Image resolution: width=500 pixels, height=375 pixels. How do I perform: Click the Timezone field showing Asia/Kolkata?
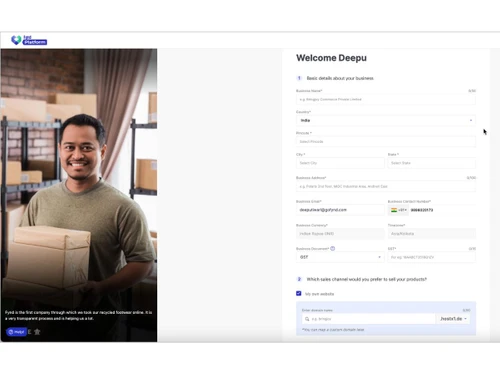point(432,234)
